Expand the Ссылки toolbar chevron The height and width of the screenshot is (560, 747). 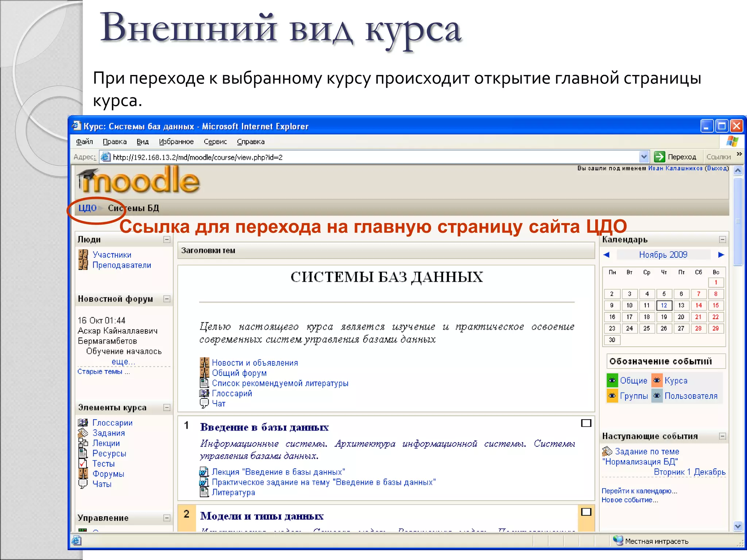tap(739, 154)
